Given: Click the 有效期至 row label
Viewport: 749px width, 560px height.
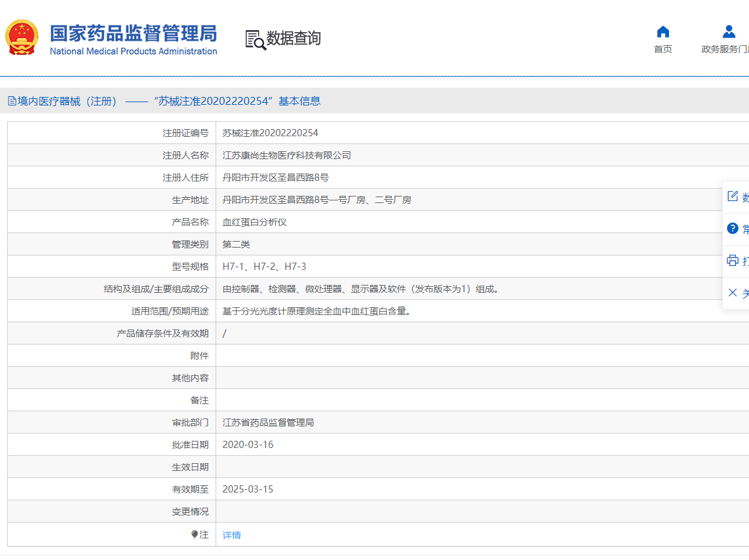Looking at the screenshot, I should coord(190,489).
